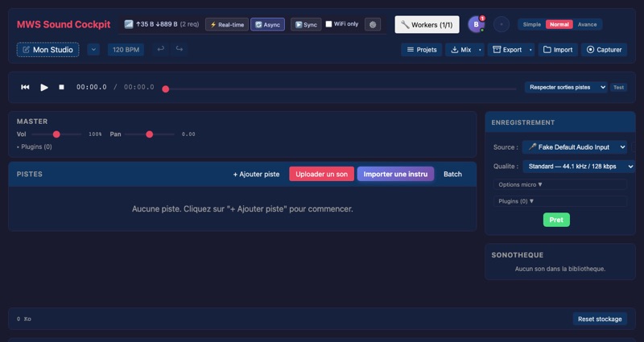The width and height of the screenshot is (644, 342).
Task: Start playback with the play button
Action: pos(44,87)
